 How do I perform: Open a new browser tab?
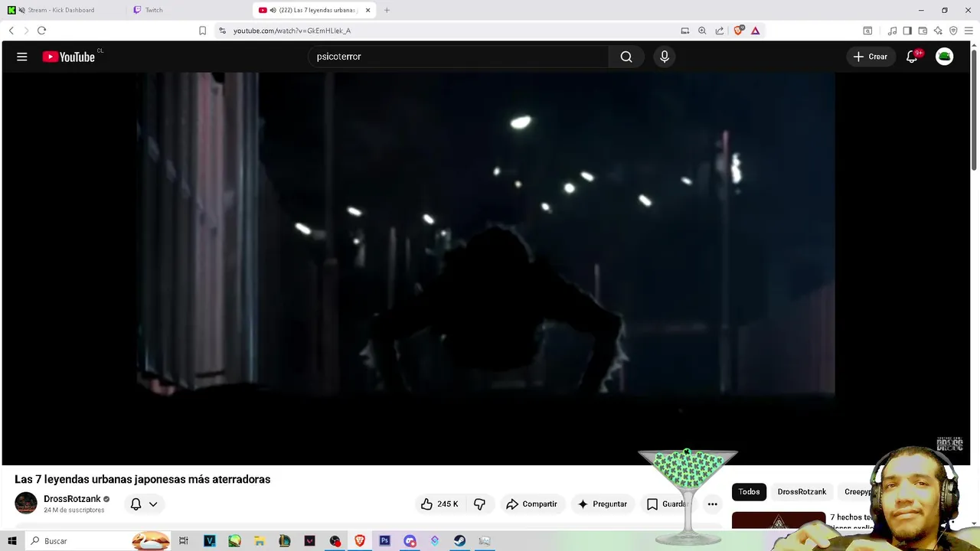387,10
